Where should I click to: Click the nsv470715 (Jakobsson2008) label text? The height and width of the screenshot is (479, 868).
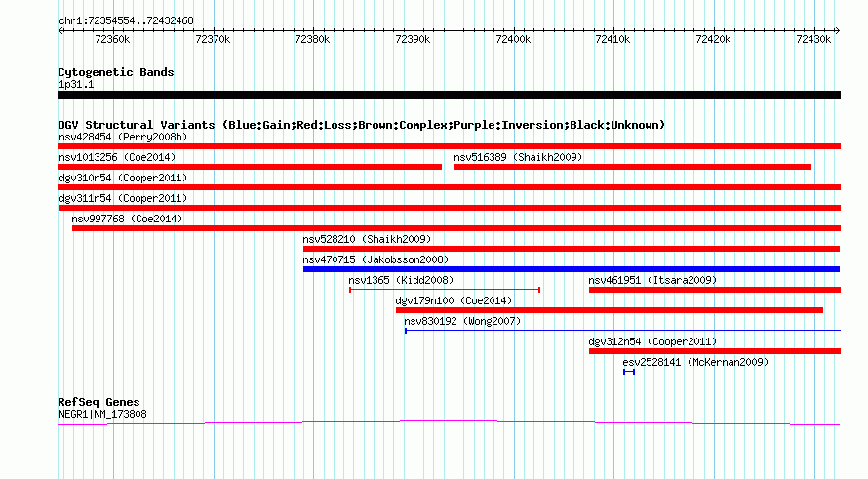pyautogui.click(x=375, y=259)
